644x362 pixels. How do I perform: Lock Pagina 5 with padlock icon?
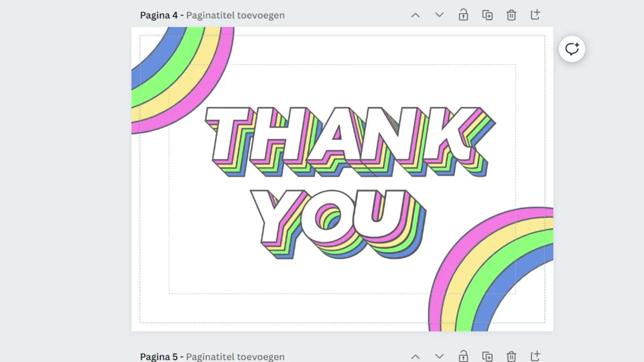click(463, 356)
